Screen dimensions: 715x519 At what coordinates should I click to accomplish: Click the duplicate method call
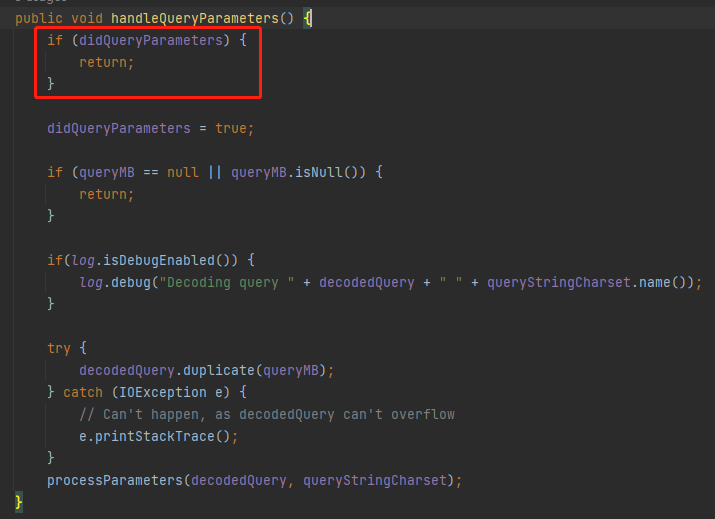click(x=218, y=371)
